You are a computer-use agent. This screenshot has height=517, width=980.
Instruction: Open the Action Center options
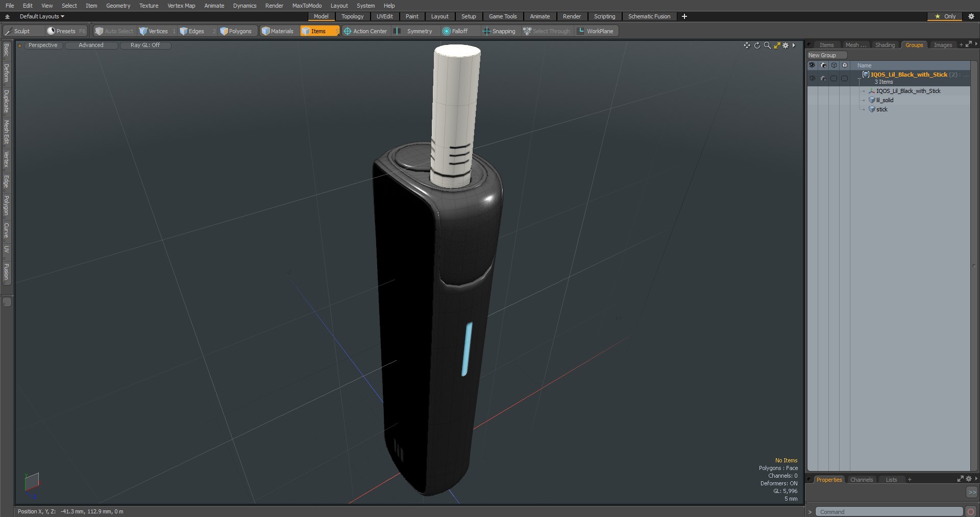point(365,31)
